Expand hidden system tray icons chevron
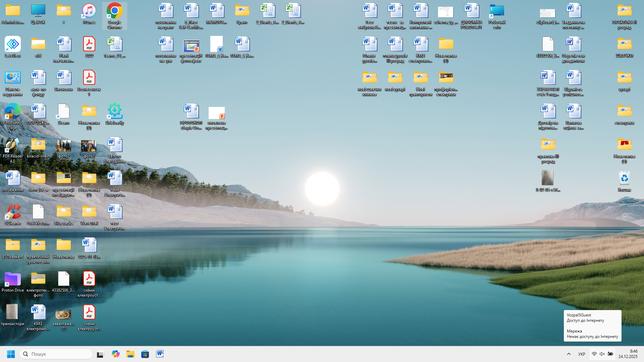The height and width of the screenshot is (362, 644). (569, 354)
